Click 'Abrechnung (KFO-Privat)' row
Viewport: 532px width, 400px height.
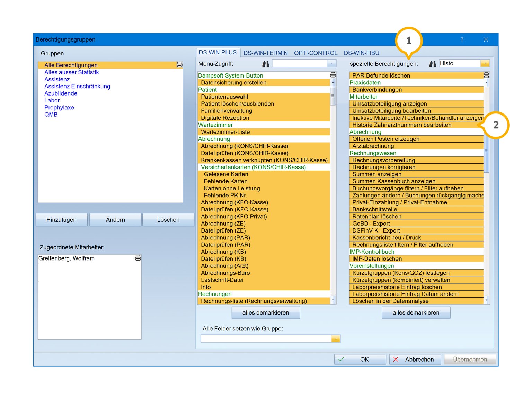pos(264,217)
